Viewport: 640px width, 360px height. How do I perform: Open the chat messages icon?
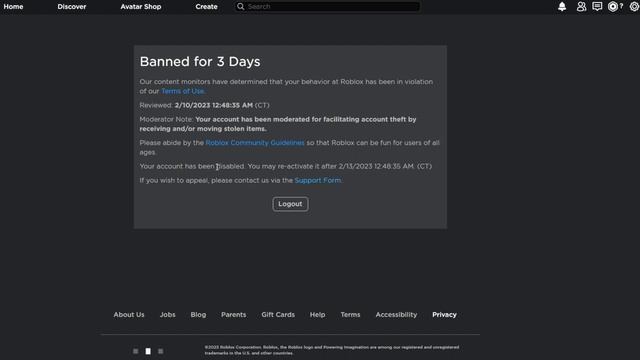point(597,7)
